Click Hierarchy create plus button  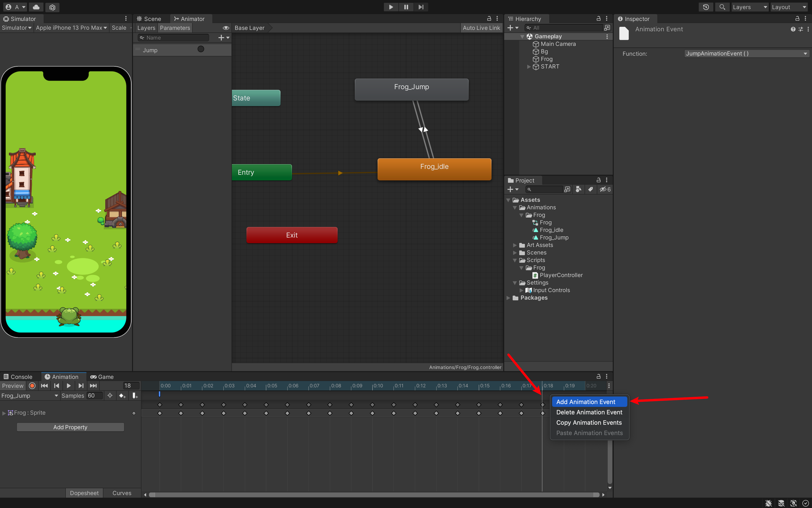pyautogui.click(x=513, y=28)
